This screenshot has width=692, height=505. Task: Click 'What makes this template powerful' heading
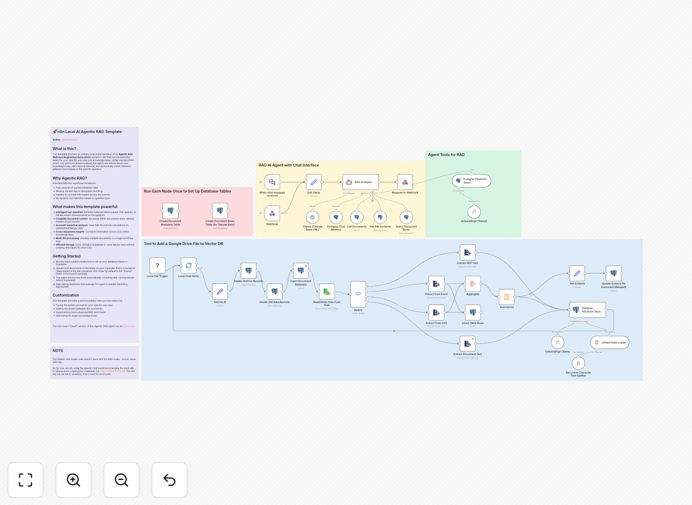point(85,207)
